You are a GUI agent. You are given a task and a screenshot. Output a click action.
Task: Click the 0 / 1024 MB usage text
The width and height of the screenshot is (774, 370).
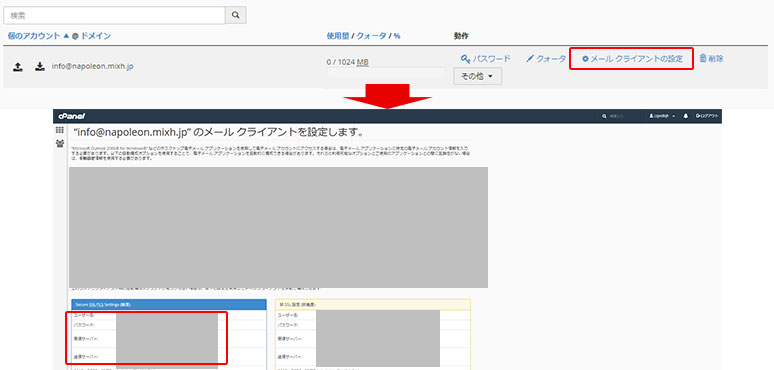[348, 62]
